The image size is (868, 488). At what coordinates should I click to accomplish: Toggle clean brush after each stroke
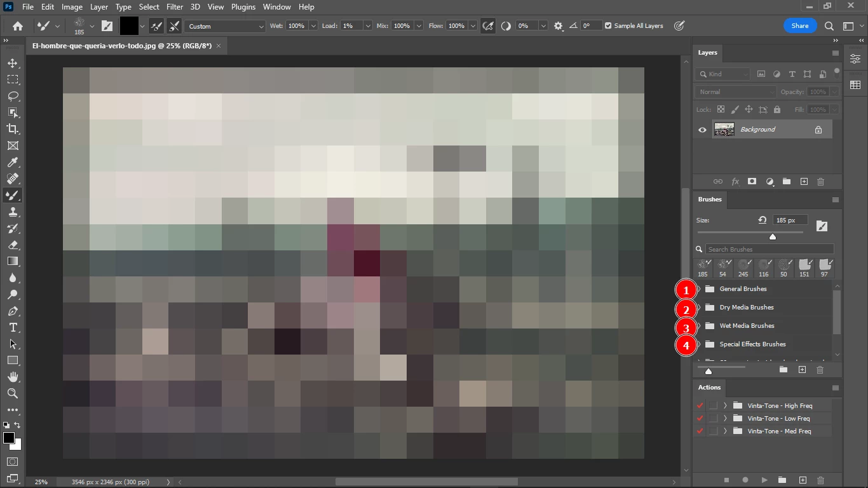(x=174, y=26)
